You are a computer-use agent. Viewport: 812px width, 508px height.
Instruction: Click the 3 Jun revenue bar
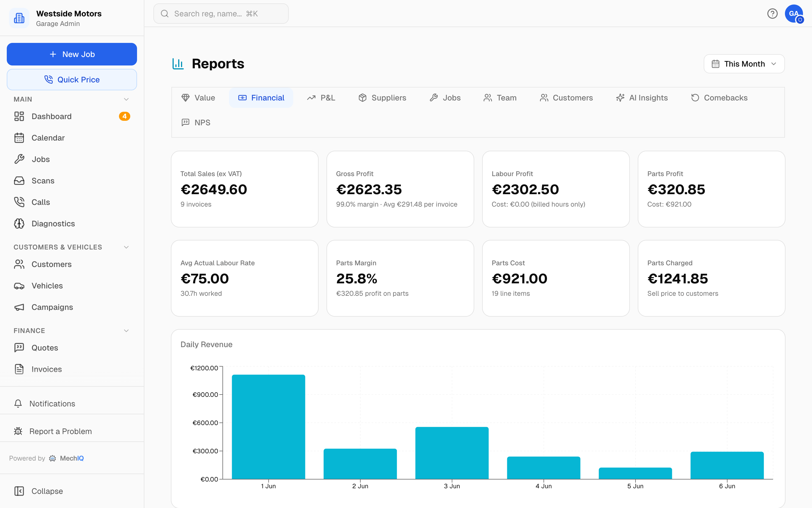coord(452,453)
